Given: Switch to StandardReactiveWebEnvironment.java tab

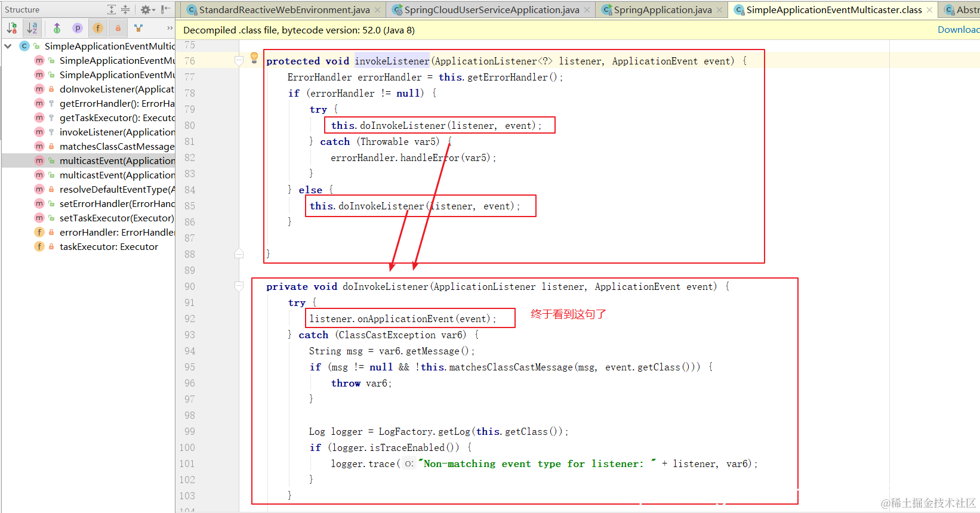Looking at the screenshot, I should [284, 10].
